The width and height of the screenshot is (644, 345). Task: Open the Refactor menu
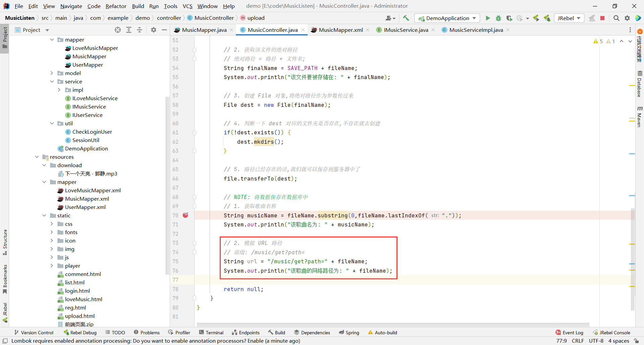[x=116, y=6]
